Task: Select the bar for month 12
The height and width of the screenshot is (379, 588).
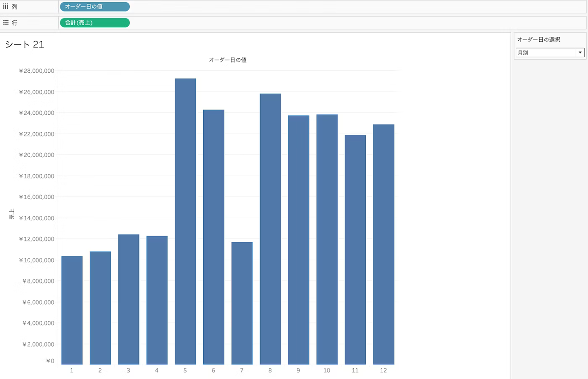Action: point(383,244)
